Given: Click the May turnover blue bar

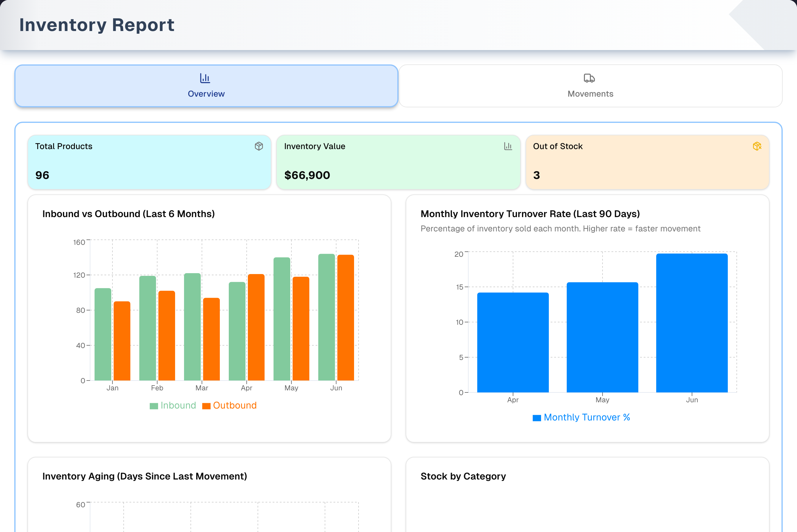Looking at the screenshot, I should click(603, 337).
